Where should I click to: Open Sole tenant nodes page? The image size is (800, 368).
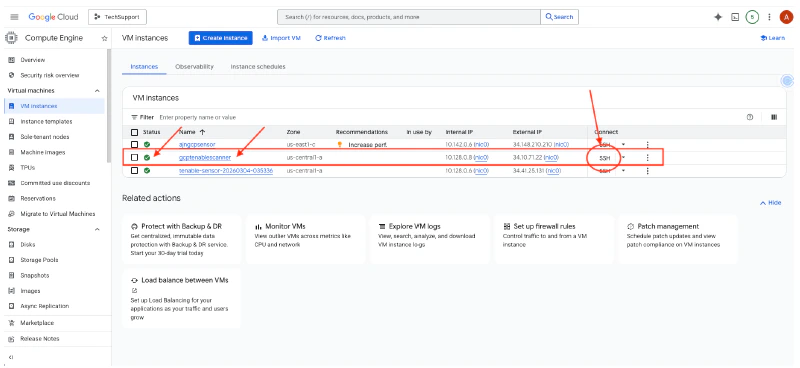44,137
